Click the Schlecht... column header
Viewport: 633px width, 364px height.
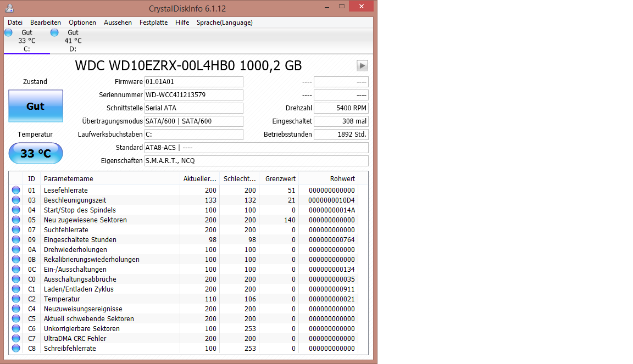click(x=240, y=179)
